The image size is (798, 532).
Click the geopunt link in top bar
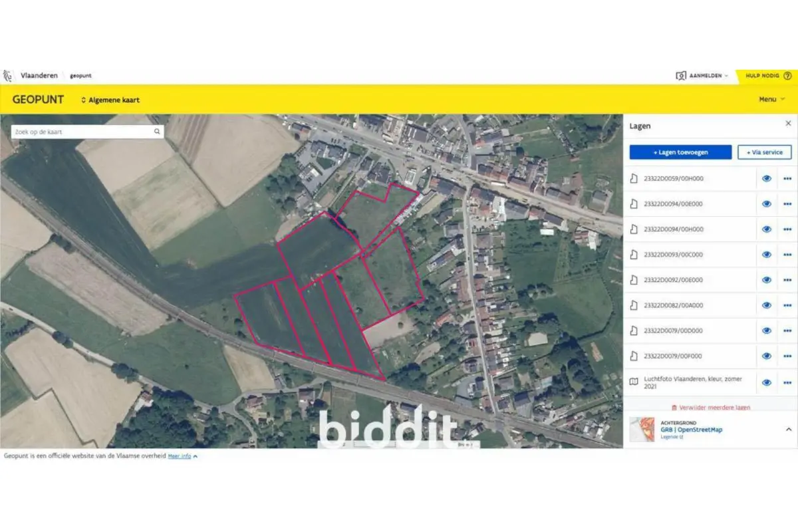(x=80, y=76)
